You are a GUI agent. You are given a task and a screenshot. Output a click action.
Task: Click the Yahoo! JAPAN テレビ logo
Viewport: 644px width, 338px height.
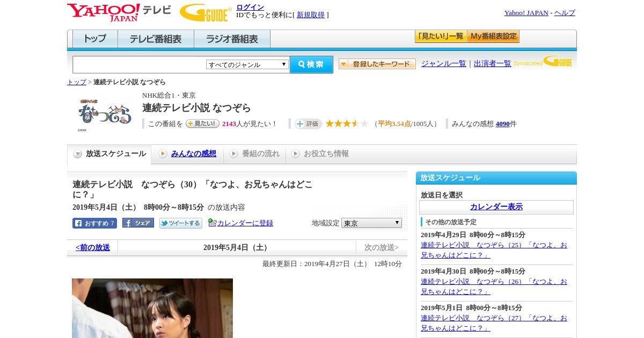click(x=119, y=12)
